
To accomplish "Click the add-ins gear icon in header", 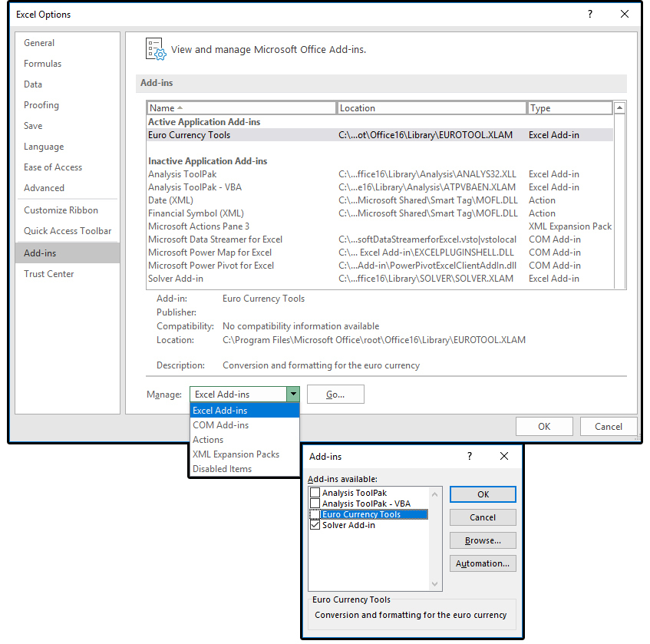I will click(x=155, y=49).
